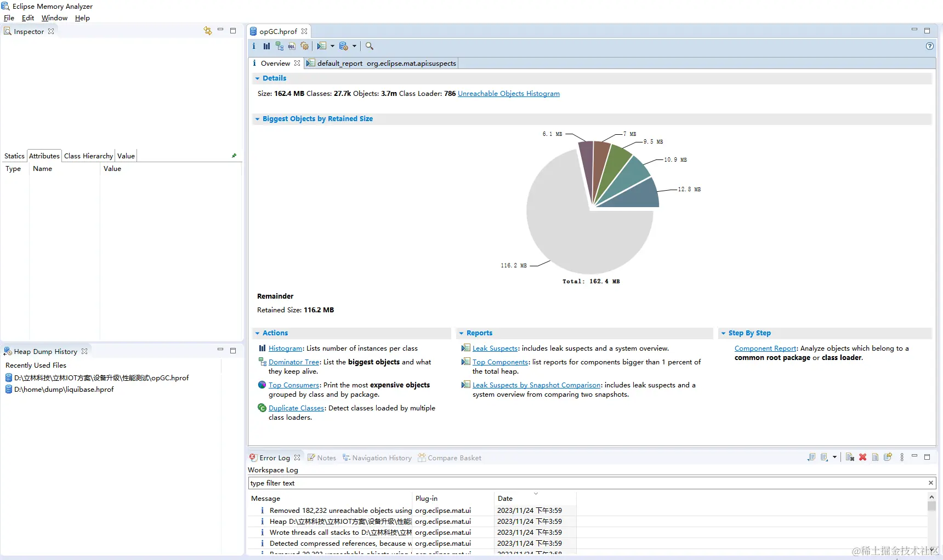This screenshot has width=943, height=560.
Task: Open the Window menu
Action: click(54, 18)
